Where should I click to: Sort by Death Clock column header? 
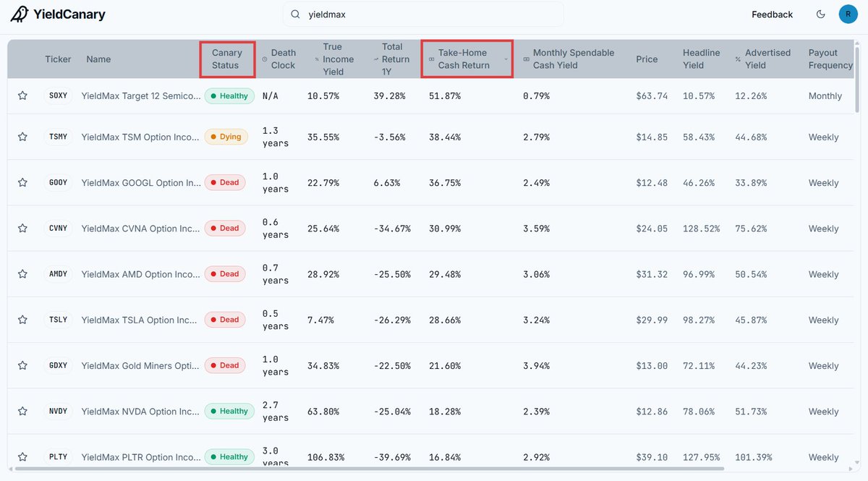[x=284, y=59]
